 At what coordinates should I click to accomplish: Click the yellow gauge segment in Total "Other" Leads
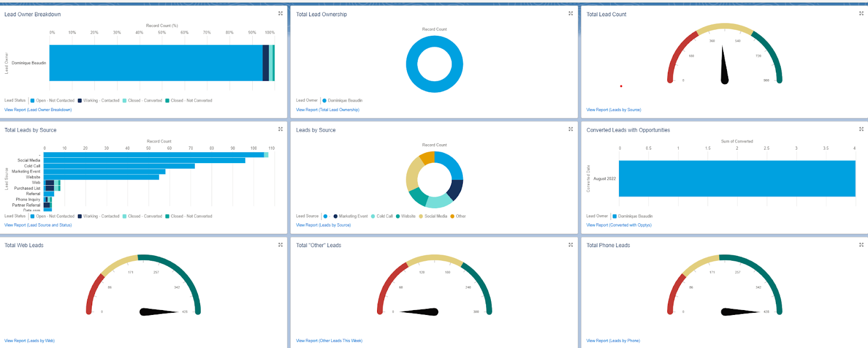(x=435, y=257)
